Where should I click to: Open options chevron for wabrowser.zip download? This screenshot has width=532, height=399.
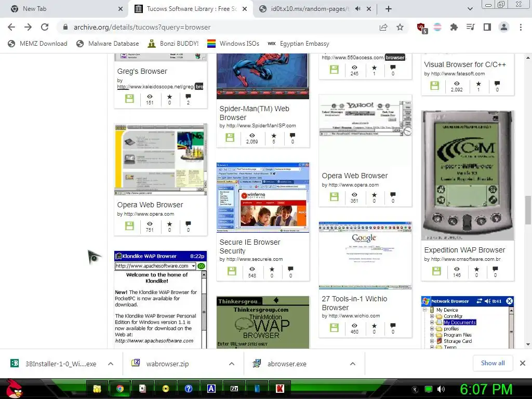click(x=232, y=364)
